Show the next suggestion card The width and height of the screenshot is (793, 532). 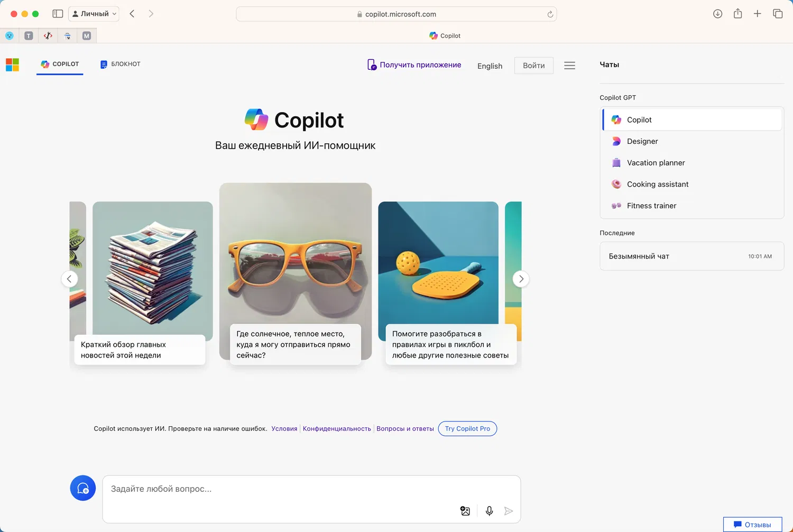[x=521, y=279]
